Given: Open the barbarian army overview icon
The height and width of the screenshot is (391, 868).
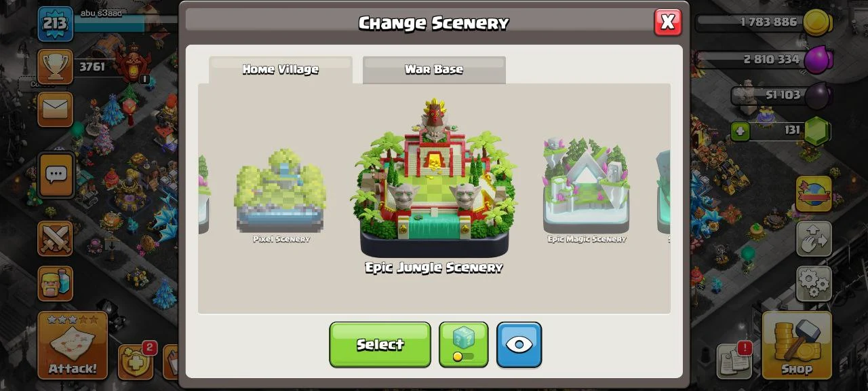Looking at the screenshot, I should 55,282.
